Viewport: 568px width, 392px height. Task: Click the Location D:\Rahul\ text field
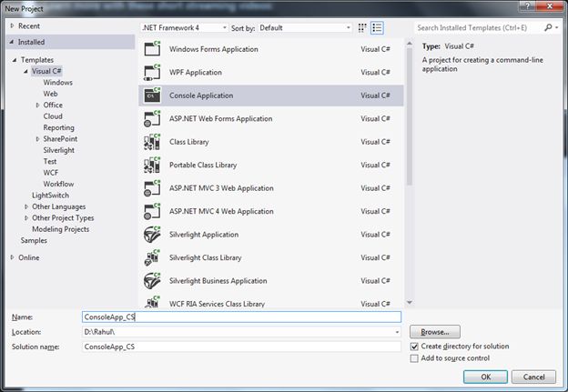coord(238,332)
